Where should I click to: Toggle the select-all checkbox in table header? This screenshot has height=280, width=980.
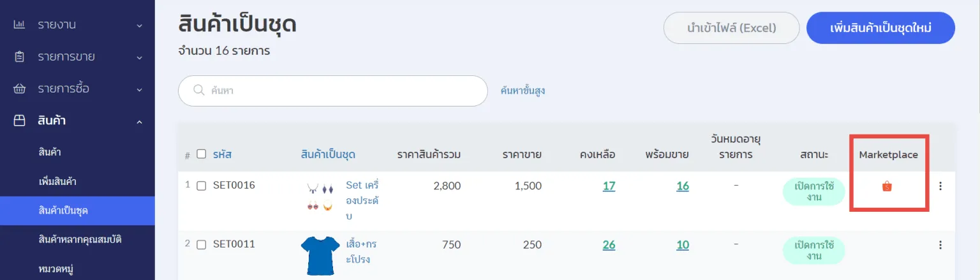click(x=202, y=154)
